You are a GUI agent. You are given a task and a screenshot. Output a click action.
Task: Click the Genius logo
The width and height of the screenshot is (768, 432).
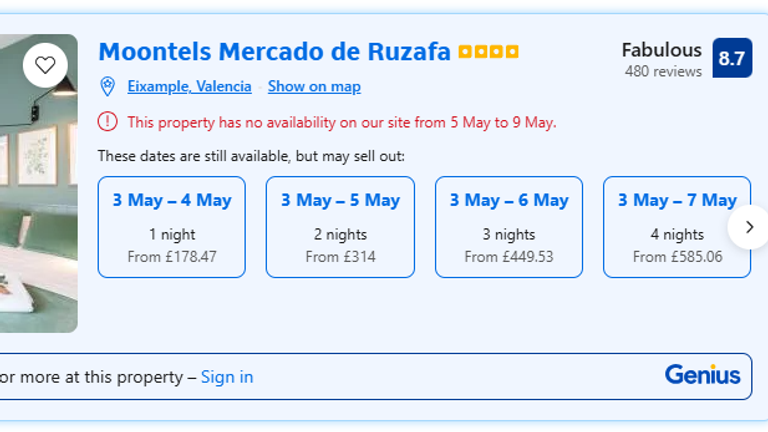(702, 376)
